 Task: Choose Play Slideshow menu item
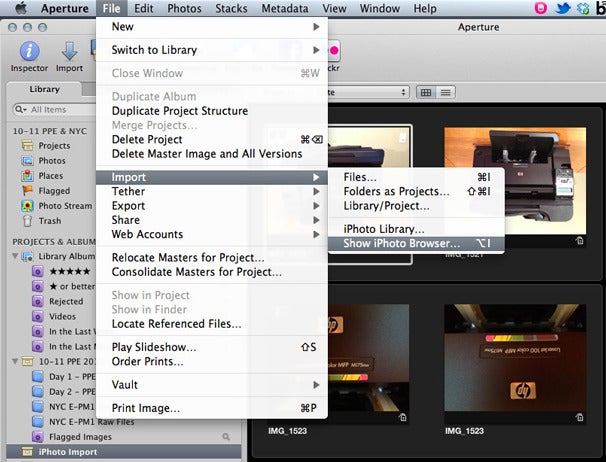click(212, 347)
